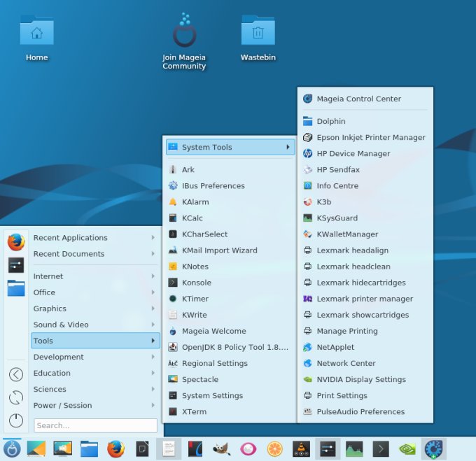Click the power icon in the launcher sidebar
This screenshot has height=461, width=476.
pyautogui.click(x=16, y=420)
